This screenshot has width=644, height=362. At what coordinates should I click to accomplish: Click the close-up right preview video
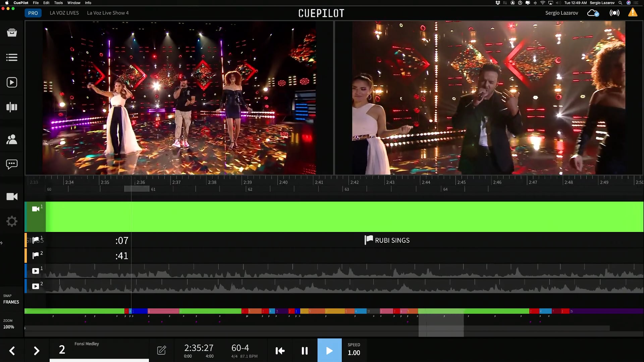pyautogui.click(x=489, y=98)
